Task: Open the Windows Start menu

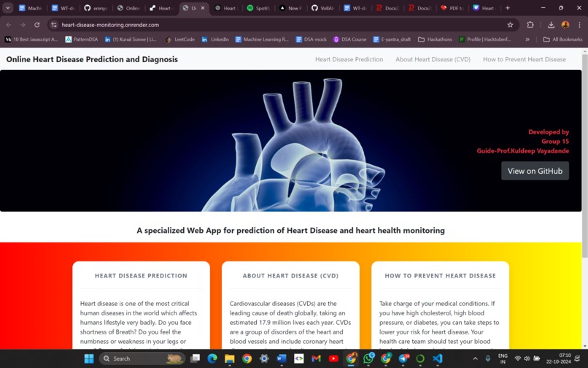Action: [89, 359]
